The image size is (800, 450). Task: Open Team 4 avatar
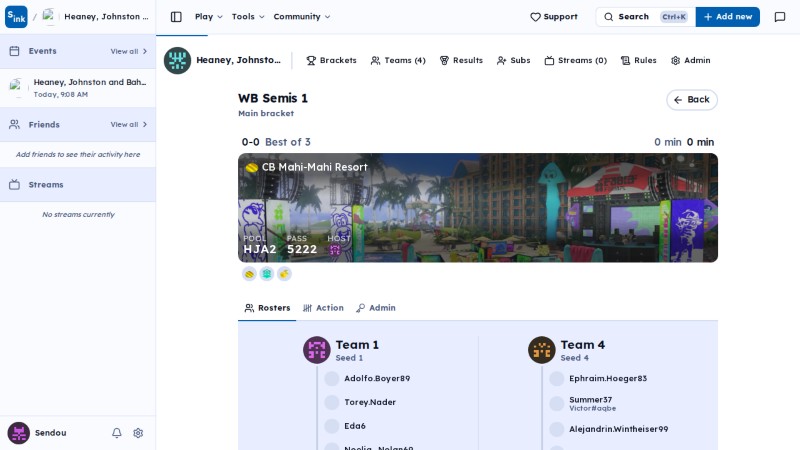(x=541, y=350)
